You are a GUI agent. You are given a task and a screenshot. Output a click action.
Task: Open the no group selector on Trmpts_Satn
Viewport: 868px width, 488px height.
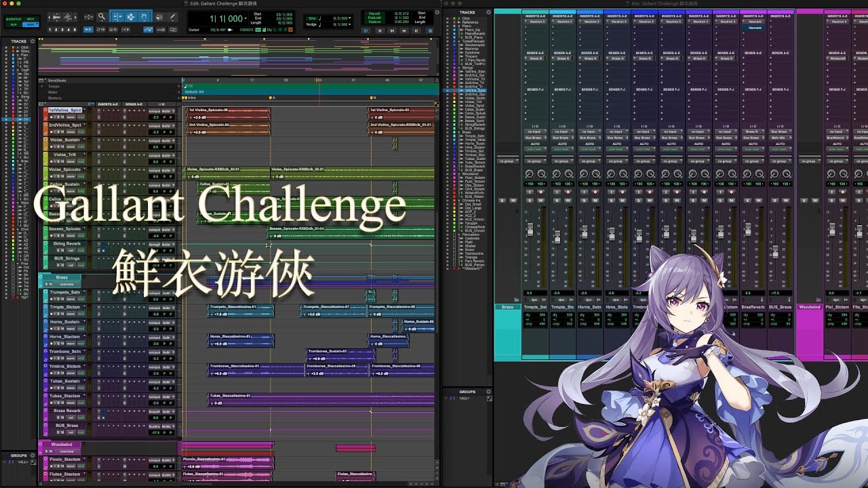[x=535, y=161]
